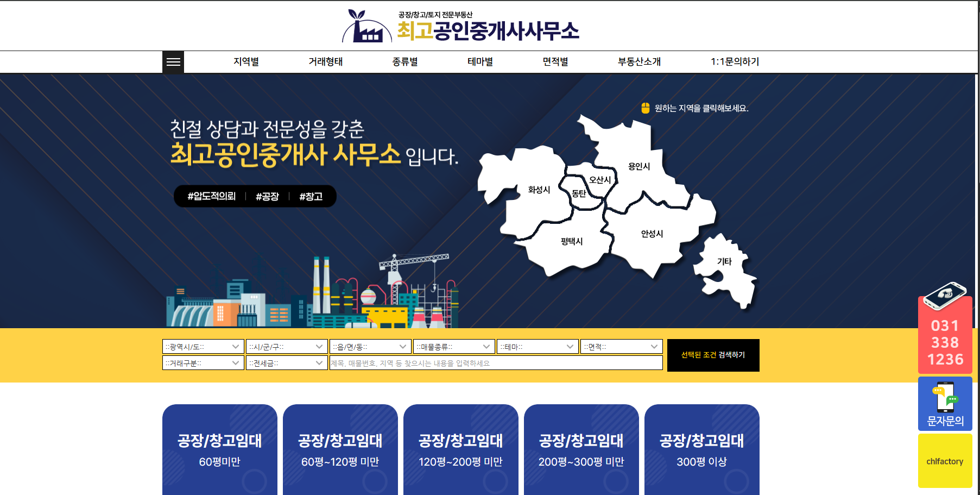This screenshot has height=495, width=980.
Task: Open the hamburger menu icon
Action: point(173,62)
